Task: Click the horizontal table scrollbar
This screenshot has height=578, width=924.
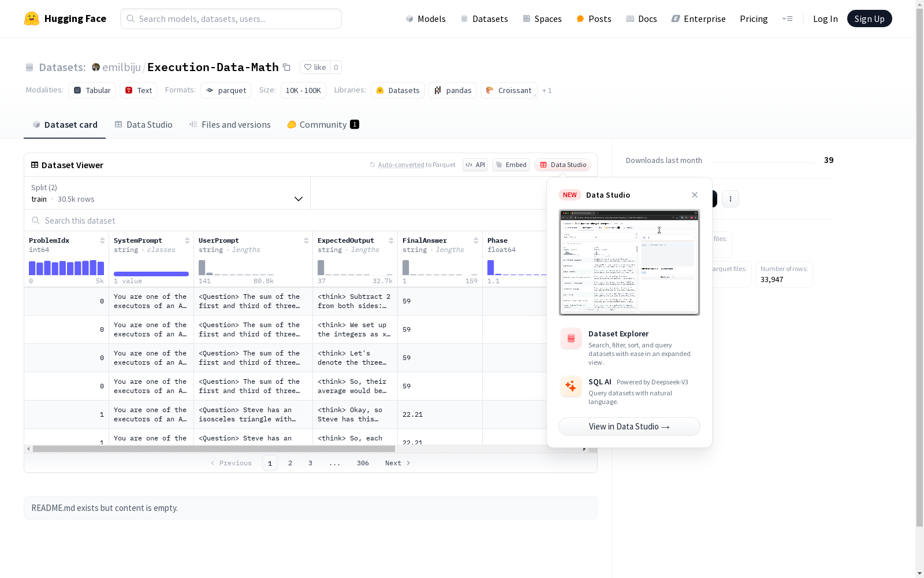Action: 214,449
